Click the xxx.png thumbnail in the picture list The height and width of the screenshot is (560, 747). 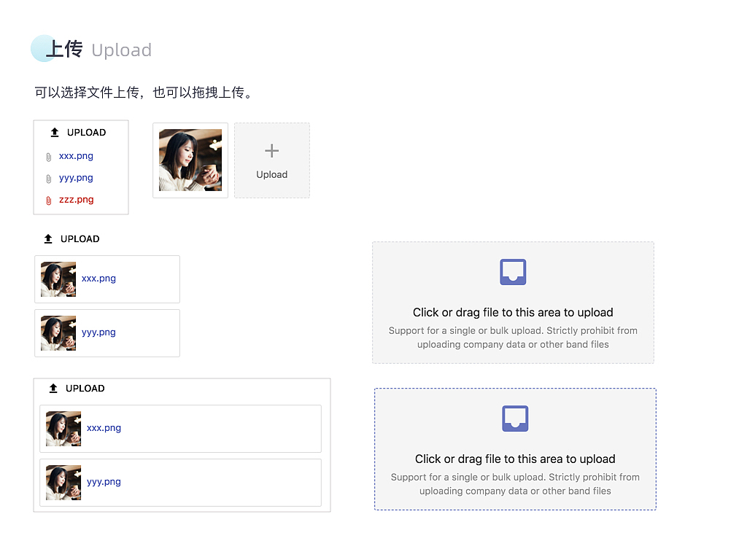pos(58,279)
